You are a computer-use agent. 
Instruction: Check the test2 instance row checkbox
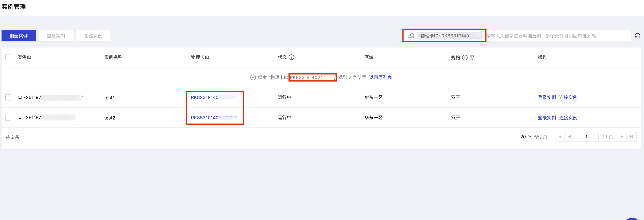pos(9,118)
